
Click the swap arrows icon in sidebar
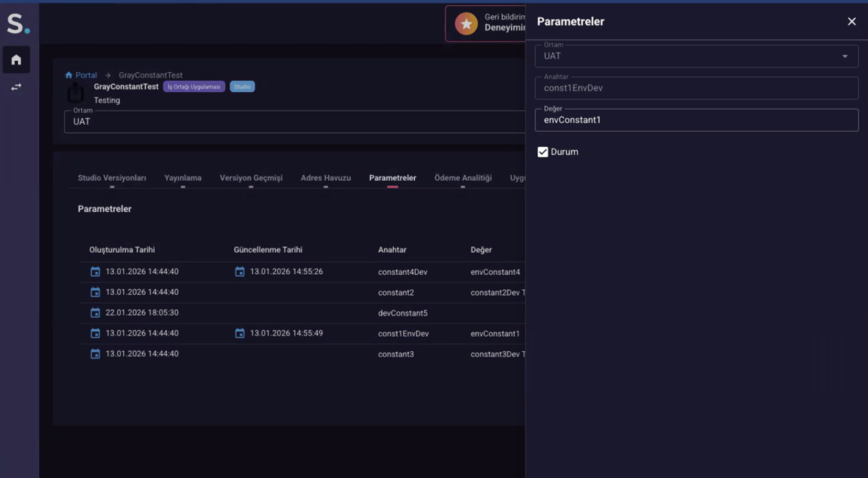pyautogui.click(x=16, y=87)
